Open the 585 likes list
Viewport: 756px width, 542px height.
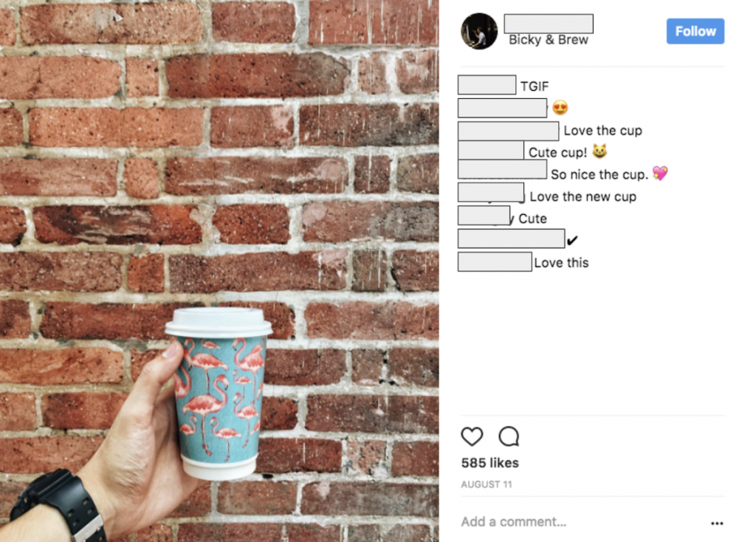click(x=490, y=463)
